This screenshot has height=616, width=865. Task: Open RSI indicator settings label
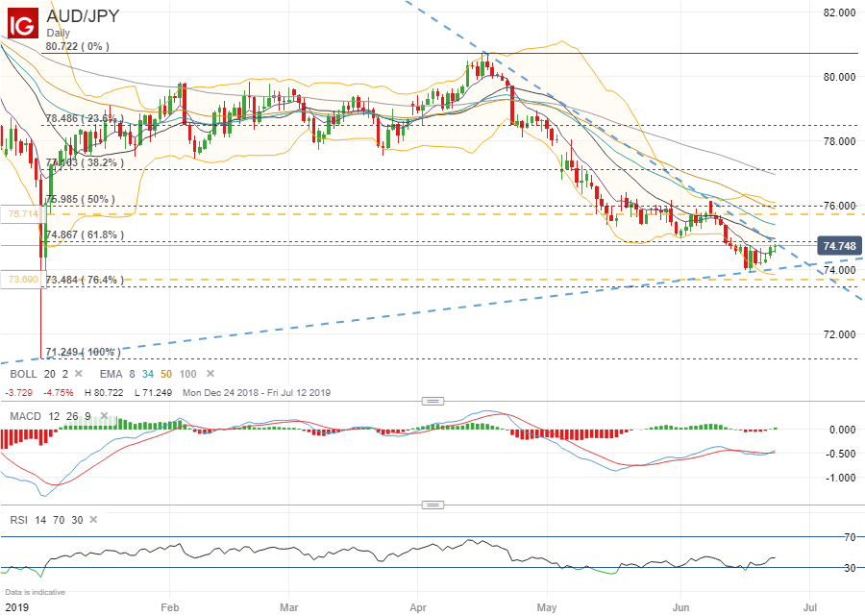click(16, 520)
